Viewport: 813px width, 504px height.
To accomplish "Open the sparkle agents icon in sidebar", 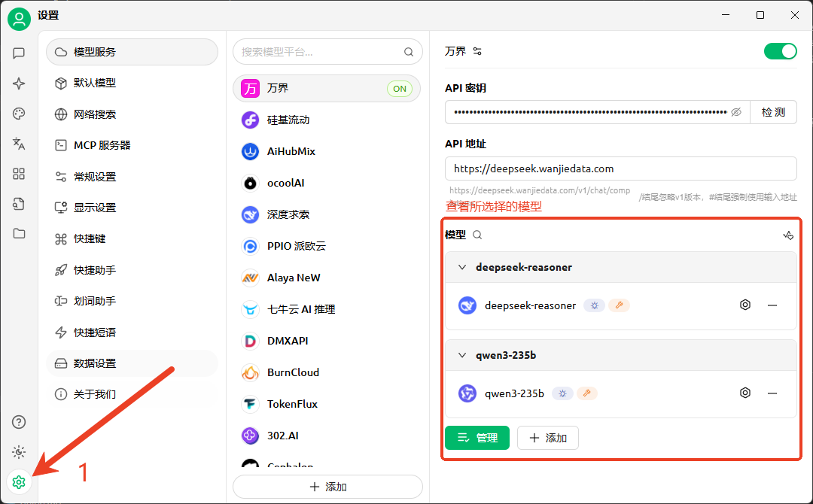I will 19,83.
